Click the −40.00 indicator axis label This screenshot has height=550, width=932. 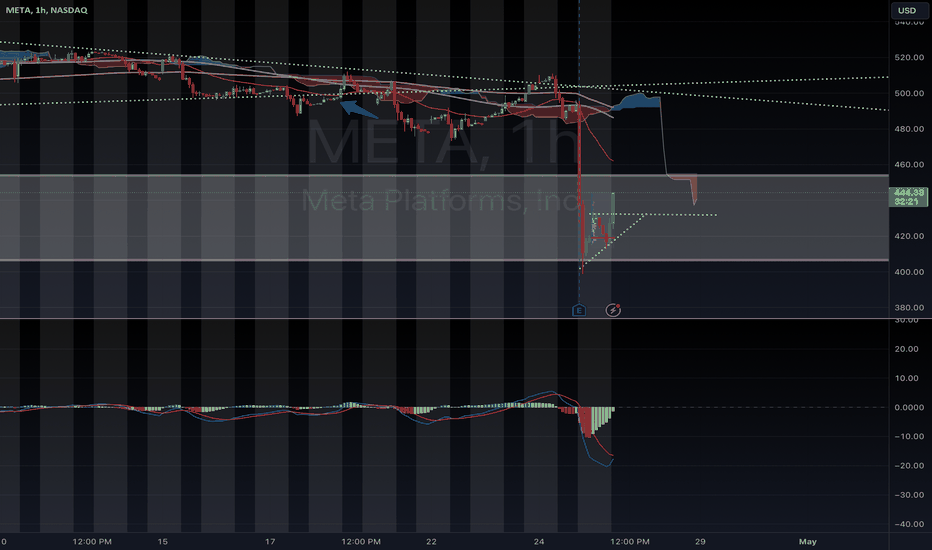[x=909, y=524]
